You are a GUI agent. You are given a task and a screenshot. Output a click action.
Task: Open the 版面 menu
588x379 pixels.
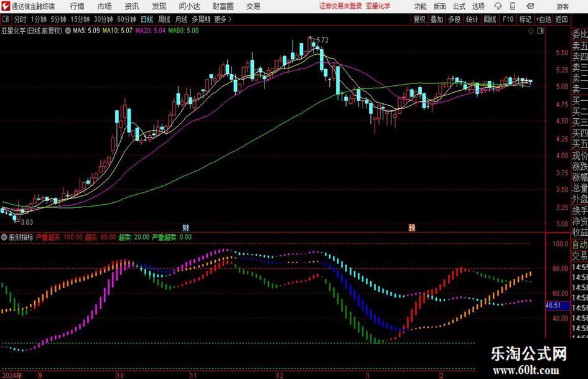coord(440,6)
